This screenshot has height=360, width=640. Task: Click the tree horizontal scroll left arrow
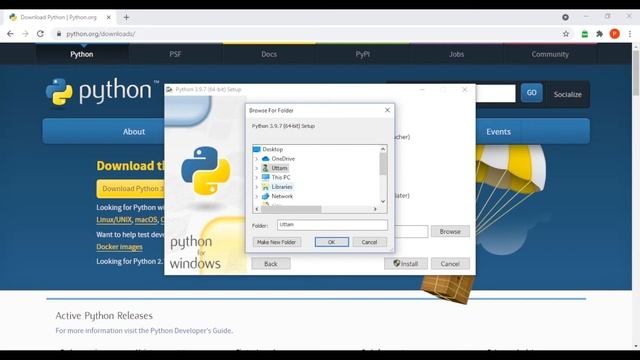click(257, 209)
